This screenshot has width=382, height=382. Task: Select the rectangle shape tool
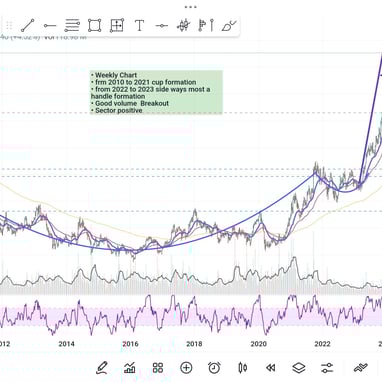94,26
